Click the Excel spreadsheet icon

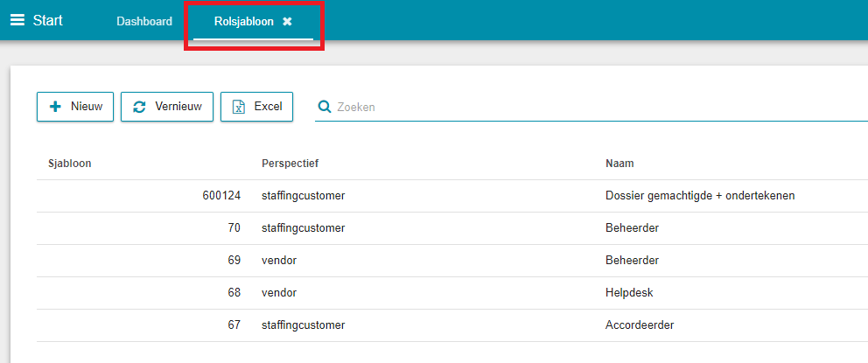(x=239, y=107)
